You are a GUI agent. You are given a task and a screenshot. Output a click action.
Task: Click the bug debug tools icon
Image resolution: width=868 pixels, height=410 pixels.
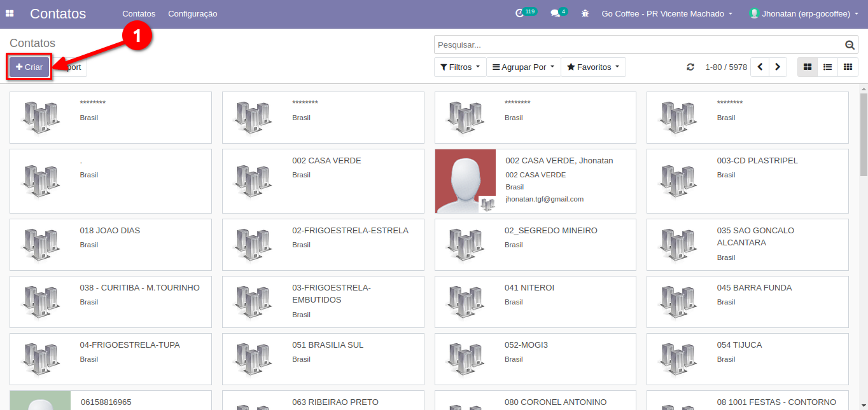[585, 13]
